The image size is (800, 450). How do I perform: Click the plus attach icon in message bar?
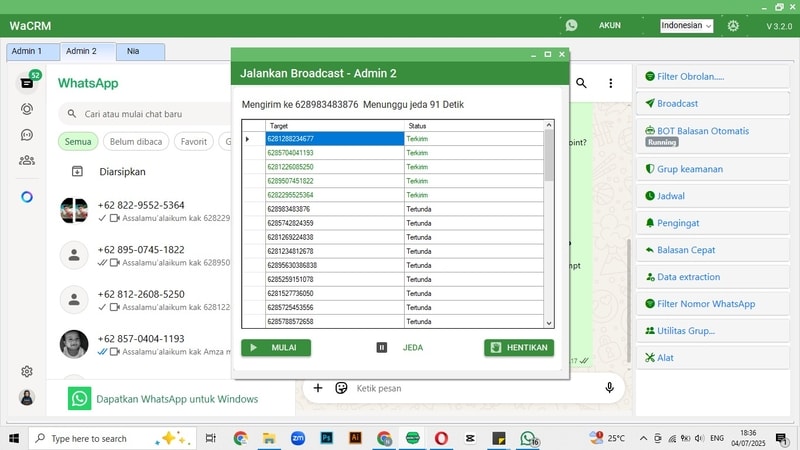[318, 388]
